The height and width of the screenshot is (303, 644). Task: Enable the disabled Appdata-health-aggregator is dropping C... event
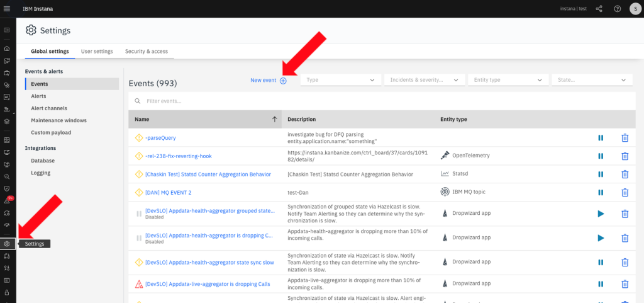click(601, 238)
